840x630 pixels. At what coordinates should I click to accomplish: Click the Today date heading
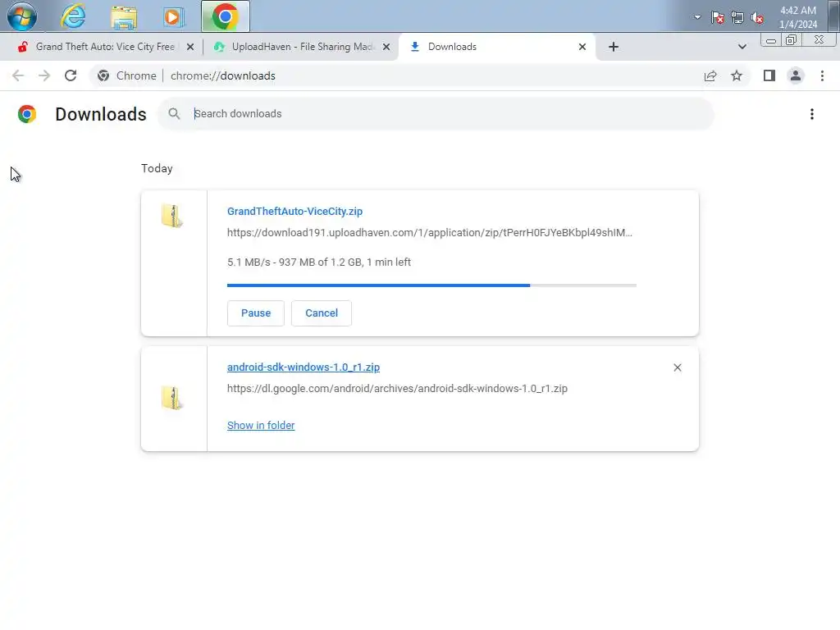click(157, 168)
